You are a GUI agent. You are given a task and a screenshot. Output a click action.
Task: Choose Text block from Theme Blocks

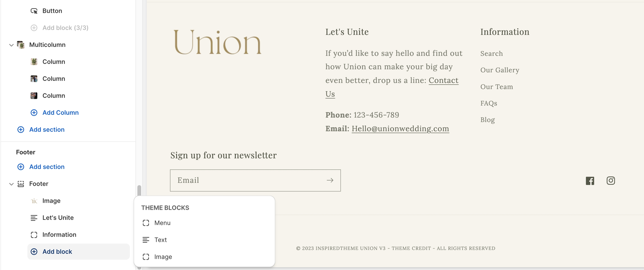coord(160,240)
